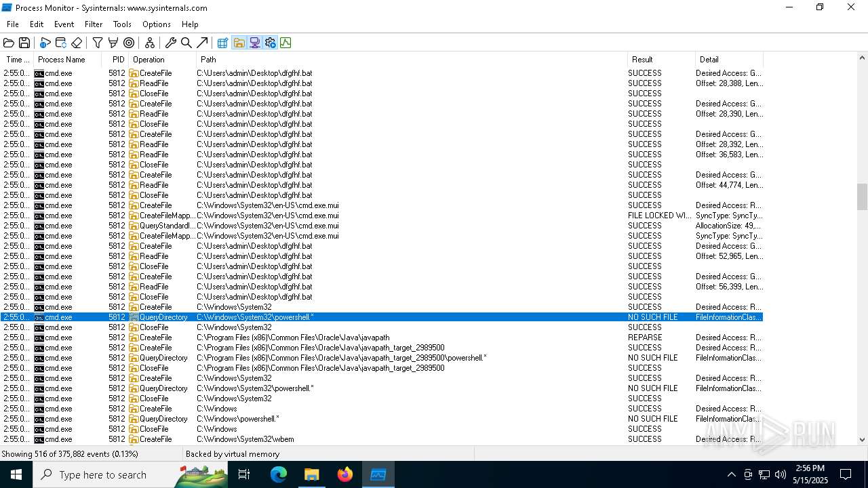The image size is (868, 488).
Task: Click the Time column header
Action: [x=17, y=60]
